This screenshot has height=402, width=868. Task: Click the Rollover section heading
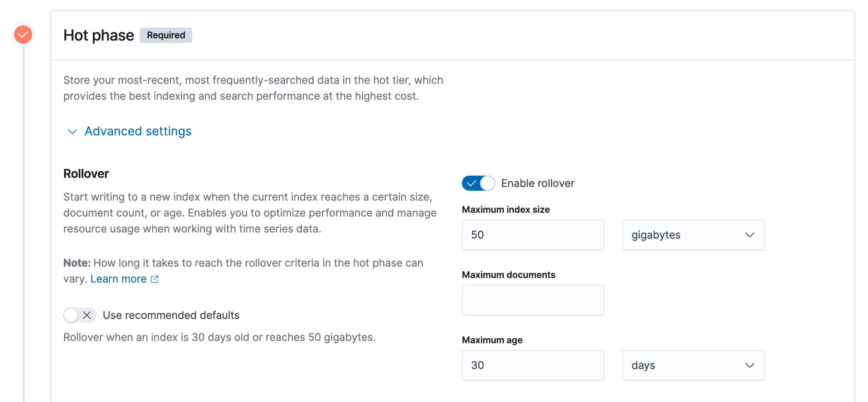tap(86, 173)
